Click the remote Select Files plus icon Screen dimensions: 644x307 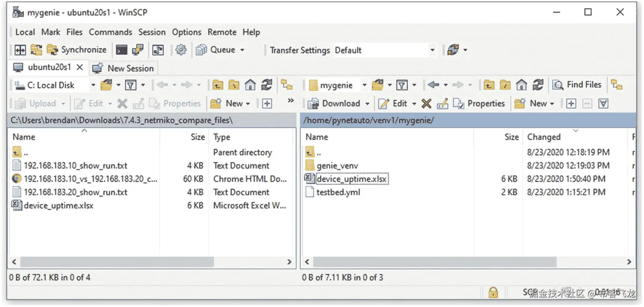pos(571,103)
